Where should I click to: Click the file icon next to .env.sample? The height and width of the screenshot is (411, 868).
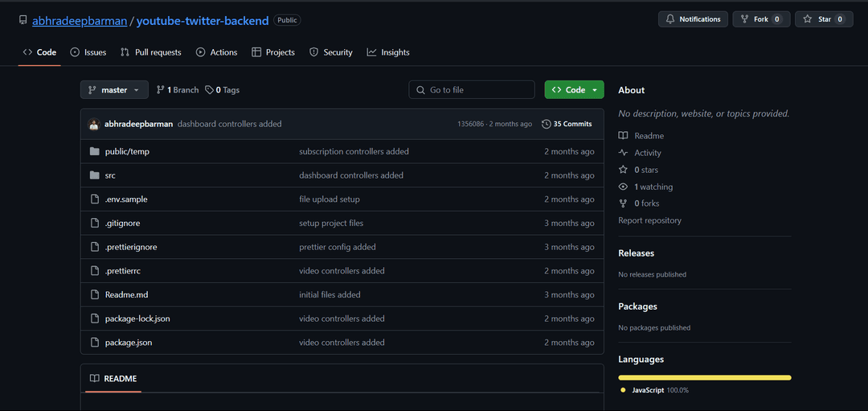[x=94, y=199]
